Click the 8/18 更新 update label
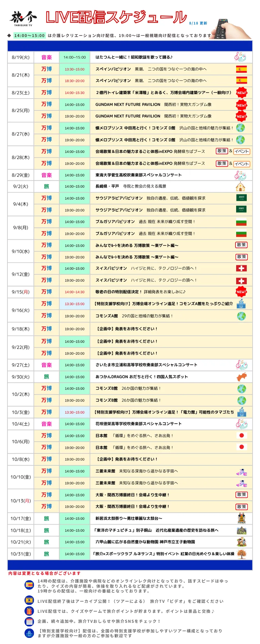The image size is (260, 644). click(x=198, y=23)
